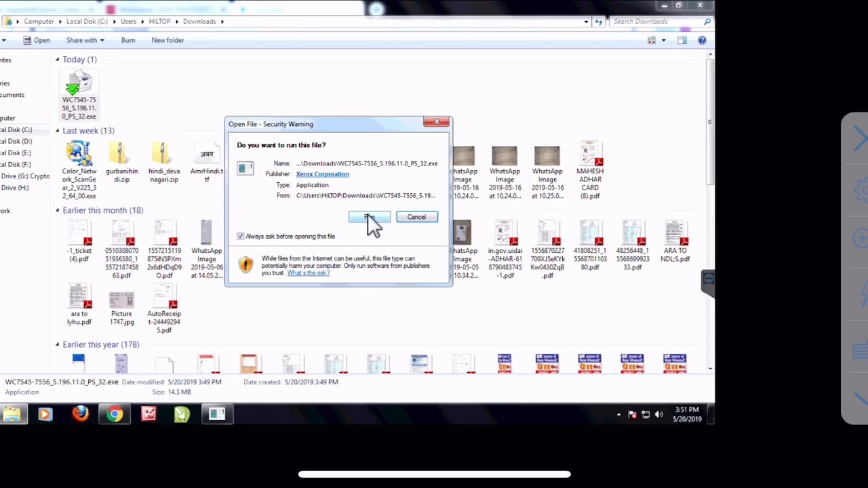Screen dimensions: 868x488
Task: Open Xerox Corporation publisher link
Action: pos(323,174)
